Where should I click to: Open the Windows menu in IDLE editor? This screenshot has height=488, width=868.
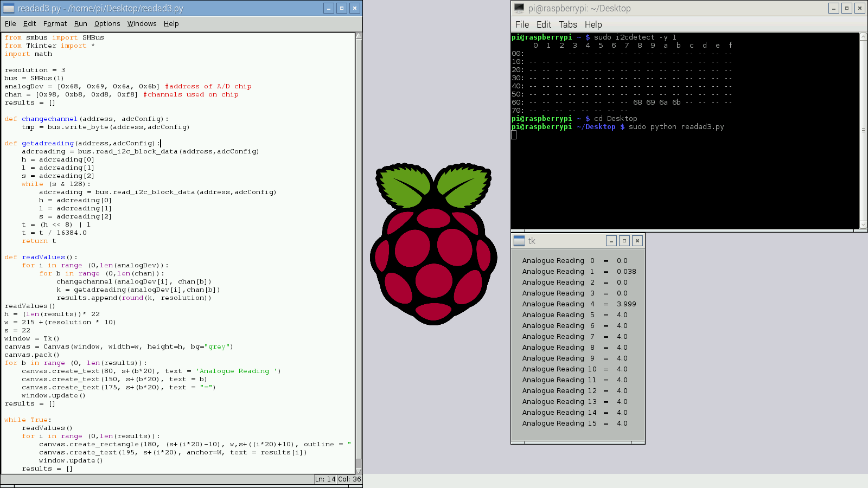click(142, 24)
